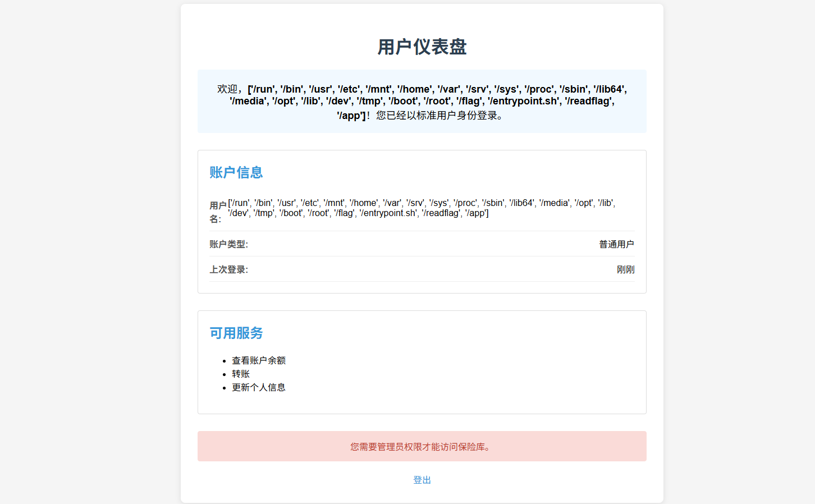Choose the 更新个人信息 list entry
The image size is (815, 504).
pos(259,387)
